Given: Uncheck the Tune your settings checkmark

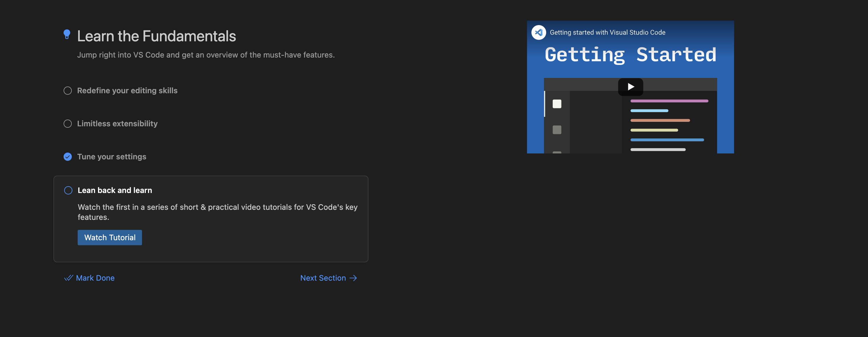Looking at the screenshot, I should [68, 156].
